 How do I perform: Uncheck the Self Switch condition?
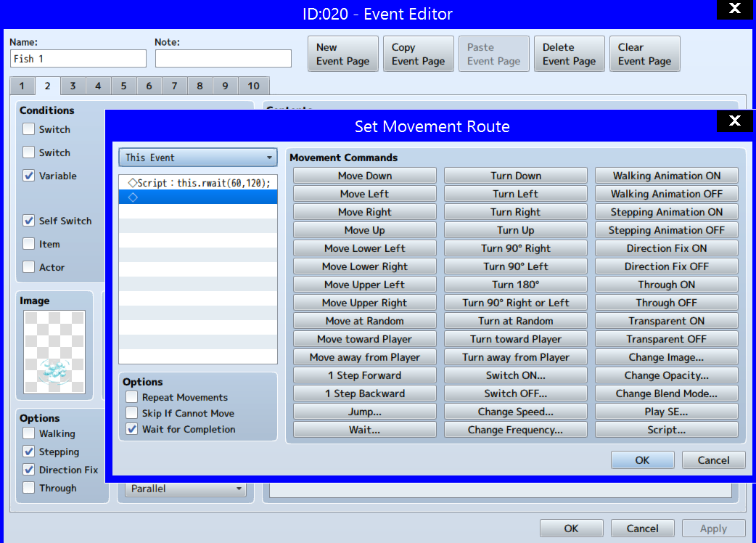click(x=29, y=221)
